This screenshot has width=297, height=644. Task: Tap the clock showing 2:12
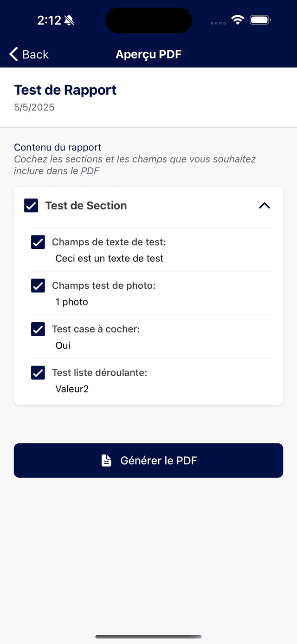[48, 20]
